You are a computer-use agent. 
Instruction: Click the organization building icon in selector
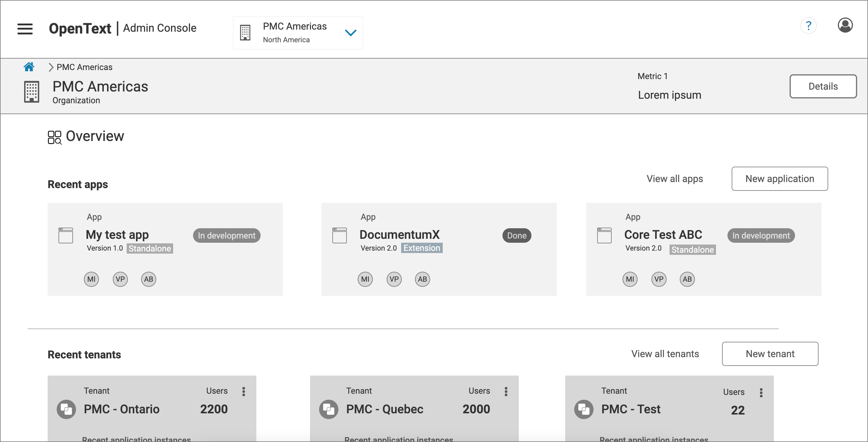point(245,33)
